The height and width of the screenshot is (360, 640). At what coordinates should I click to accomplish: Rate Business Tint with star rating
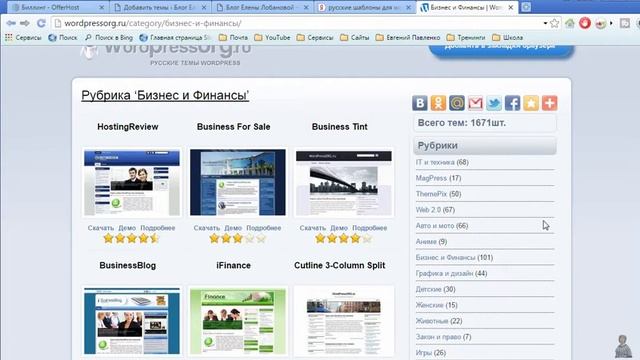343,238
